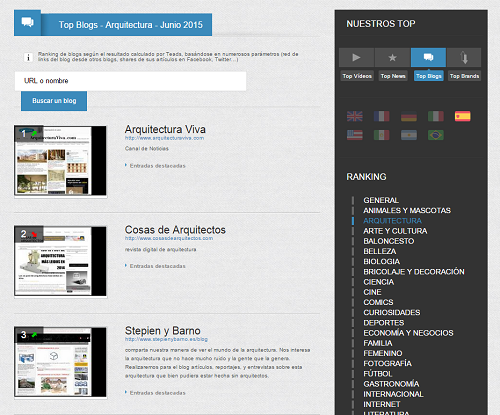500x415 pixels.
Task: Select the Brazil flag
Action: (x=436, y=135)
